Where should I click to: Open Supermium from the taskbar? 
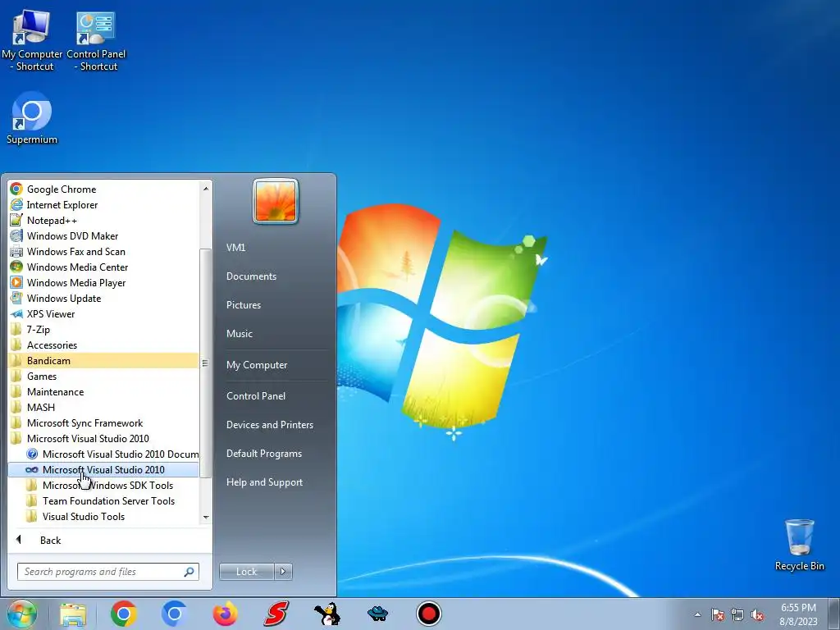click(174, 614)
